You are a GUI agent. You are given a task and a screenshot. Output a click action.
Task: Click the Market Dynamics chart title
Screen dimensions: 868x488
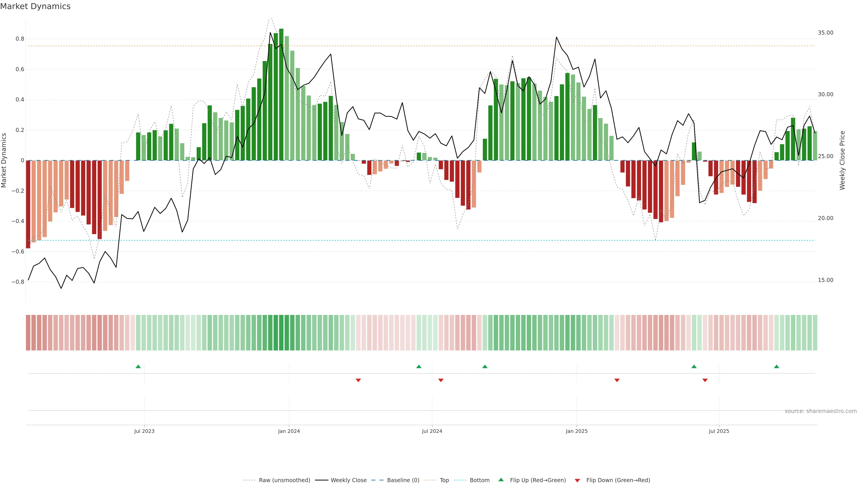[35, 6]
